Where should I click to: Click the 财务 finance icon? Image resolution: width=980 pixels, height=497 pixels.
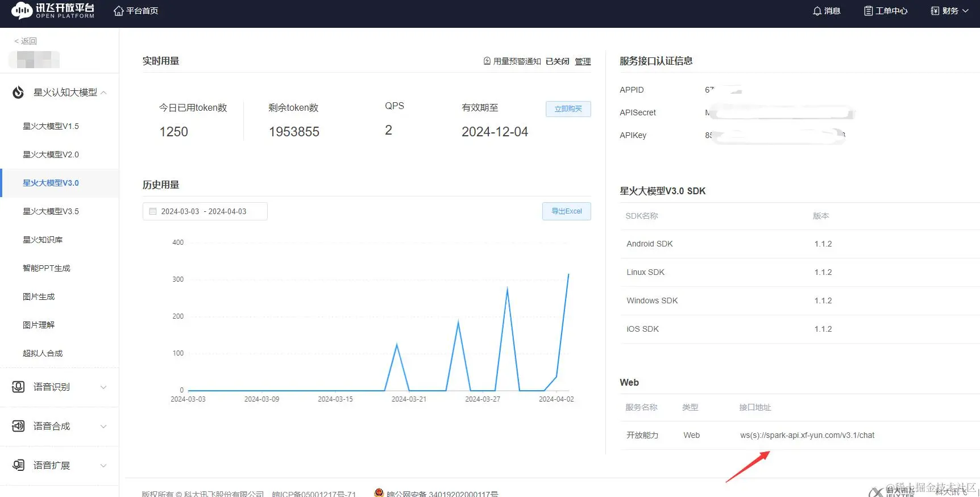point(935,11)
